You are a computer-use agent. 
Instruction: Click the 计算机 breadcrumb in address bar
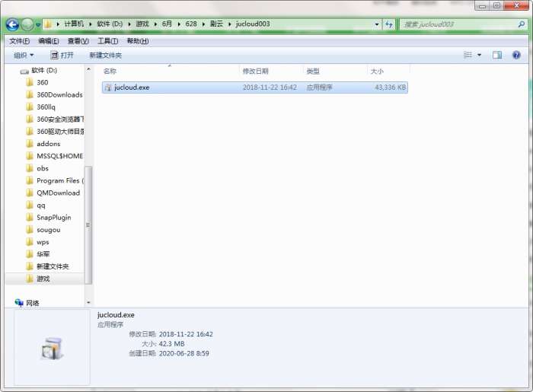[x=74, y=24]
